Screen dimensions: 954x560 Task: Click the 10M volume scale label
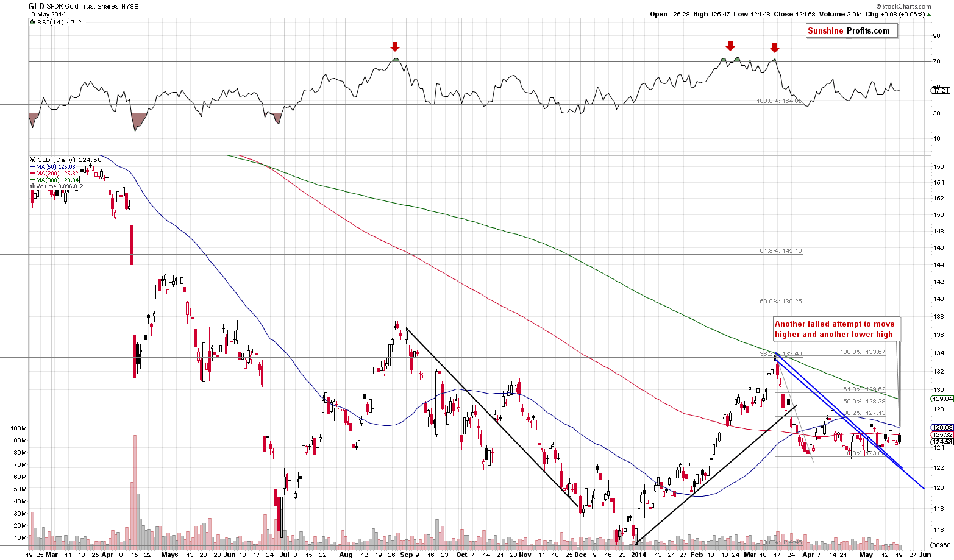click(20, 537)
